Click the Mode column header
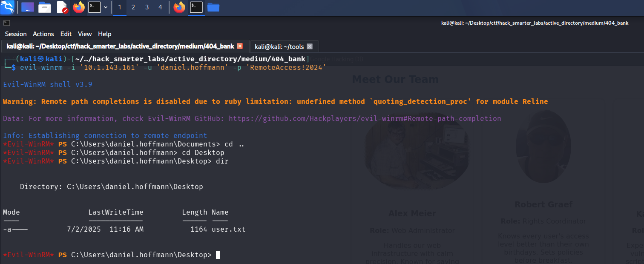The image size is (644, 264). (11, 212)
